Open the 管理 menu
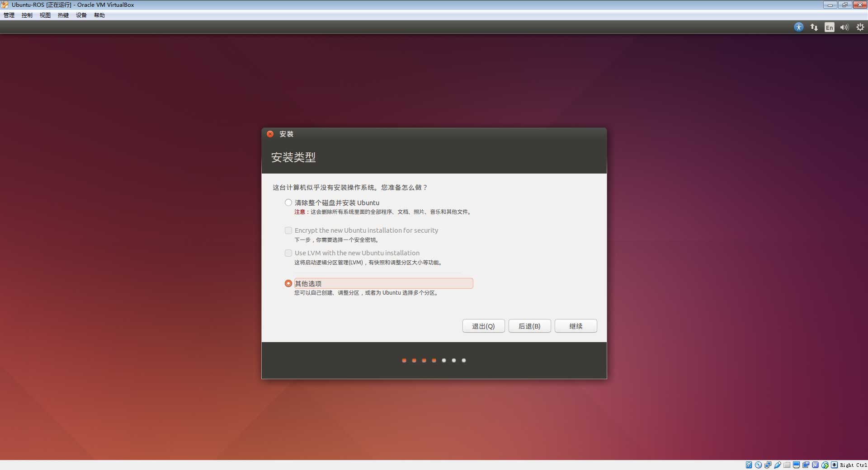Image resolution: width=868 pixels, height=470 pixels. tap(9, 15)
